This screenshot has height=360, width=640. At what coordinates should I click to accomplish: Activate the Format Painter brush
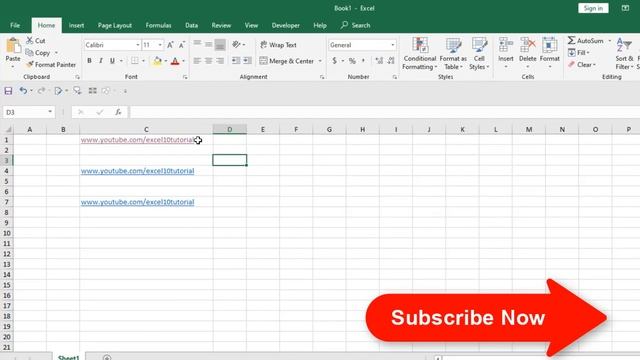click(x=29, y=64)
